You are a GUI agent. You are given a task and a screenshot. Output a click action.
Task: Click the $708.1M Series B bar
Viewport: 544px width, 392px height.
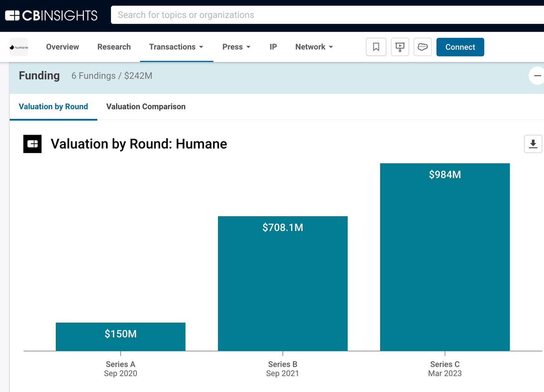[283, 284]
